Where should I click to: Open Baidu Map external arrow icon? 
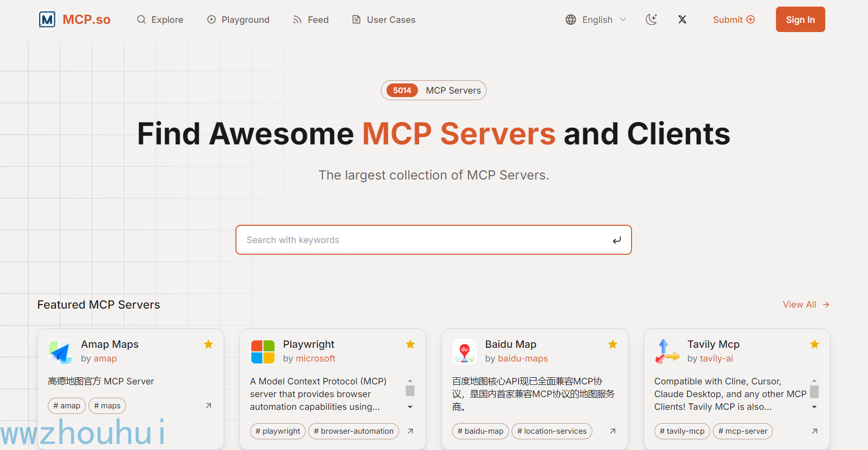(x=613, y=431)
